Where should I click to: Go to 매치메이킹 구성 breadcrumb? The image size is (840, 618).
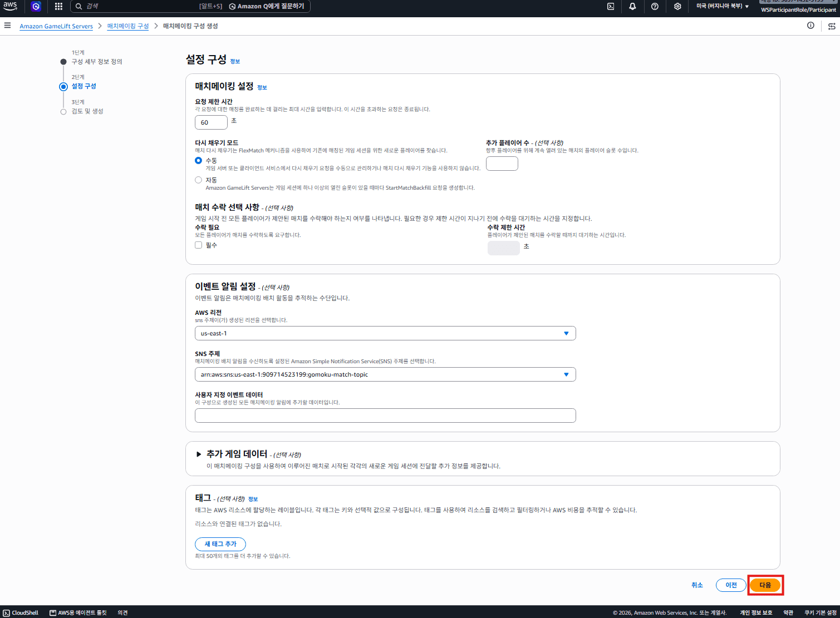coord(128,26)
